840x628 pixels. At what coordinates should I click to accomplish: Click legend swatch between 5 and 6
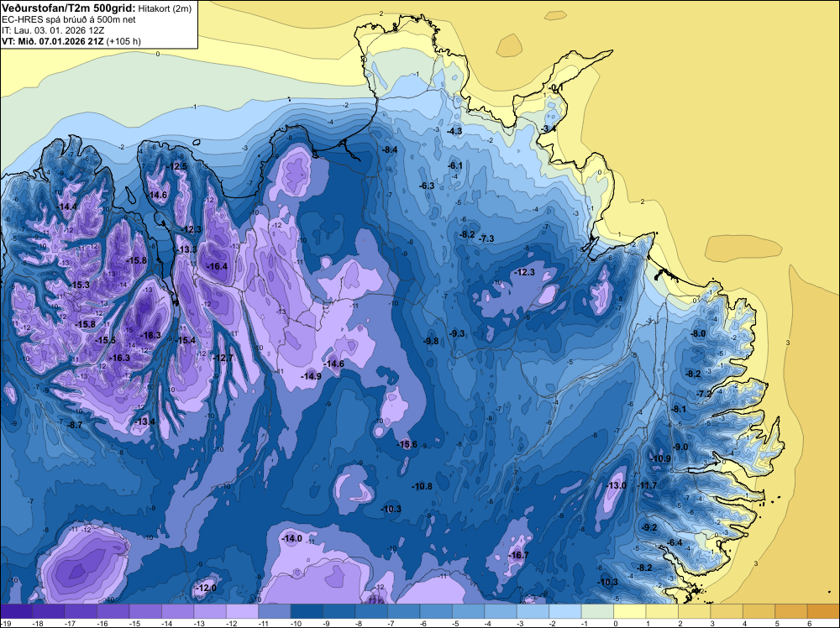coord(791,611)
